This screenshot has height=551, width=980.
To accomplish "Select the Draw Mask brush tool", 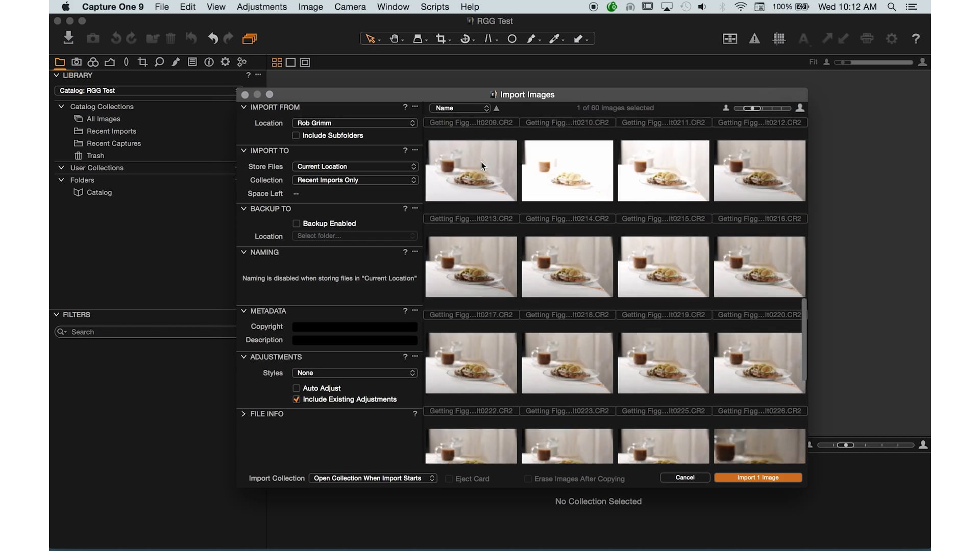I will point(532,38).
